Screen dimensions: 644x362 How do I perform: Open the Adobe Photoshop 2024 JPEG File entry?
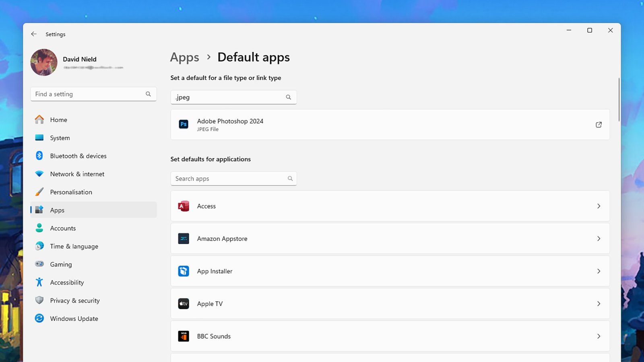click(x=390, y=125)
